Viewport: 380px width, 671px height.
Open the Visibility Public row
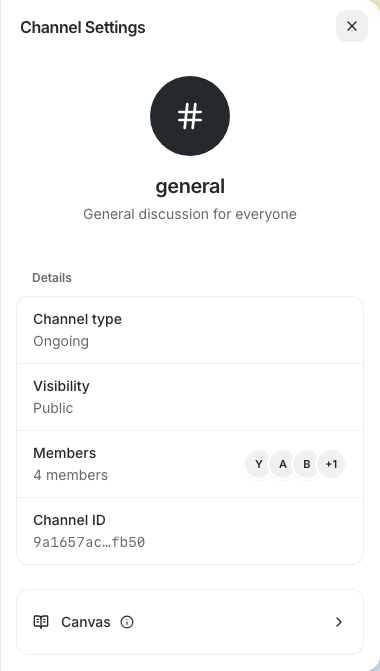point(190,397)
